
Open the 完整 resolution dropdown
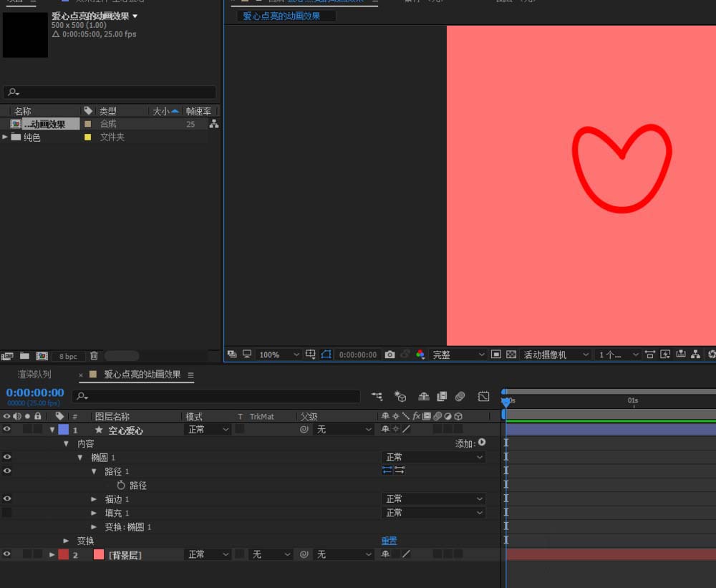click(x=458, y=355)
